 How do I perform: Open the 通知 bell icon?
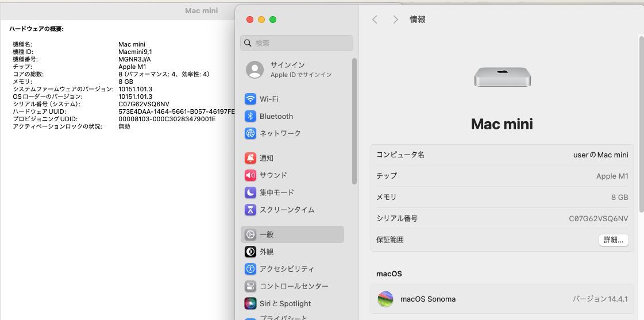click(250, 158)
